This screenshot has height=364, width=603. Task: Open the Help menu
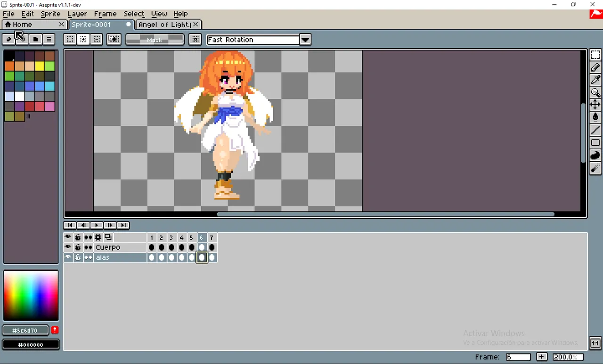(x=180, y=14)
